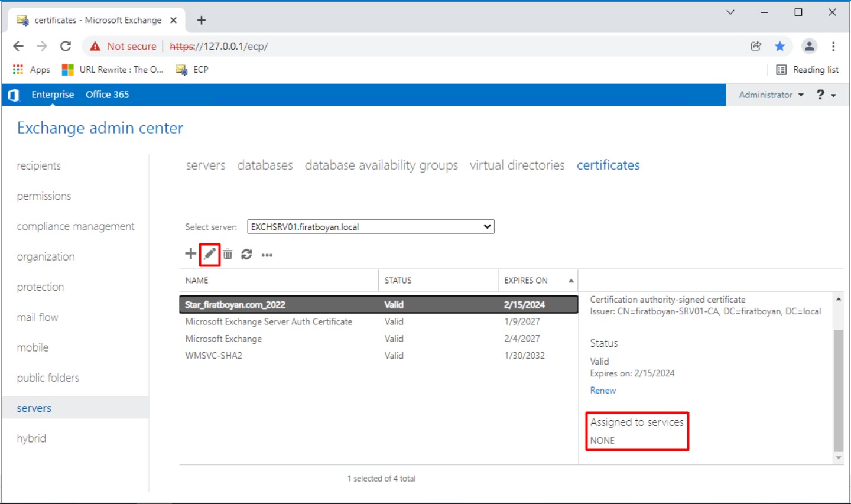Open the certificates sub-tab
This screenshot has width=851, height=504.
[x=608, y=165]
